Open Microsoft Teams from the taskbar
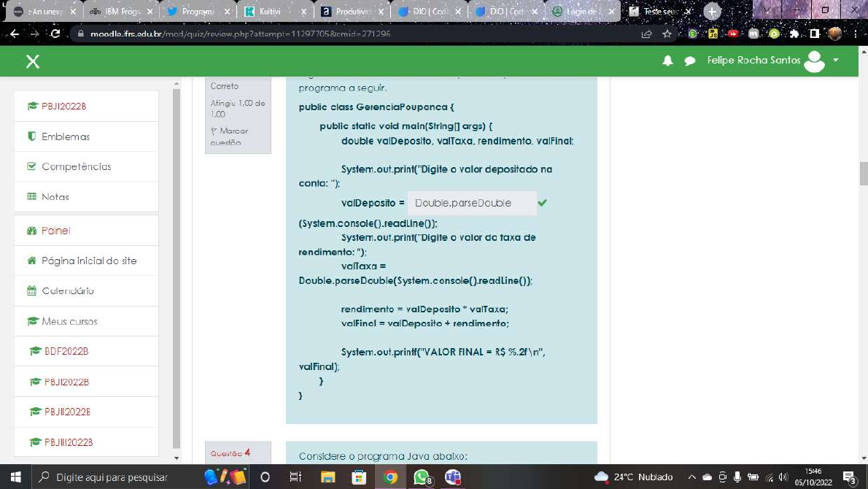Image resolution: width=868 pixels, height=489 pixels. [x=452, y=478]
